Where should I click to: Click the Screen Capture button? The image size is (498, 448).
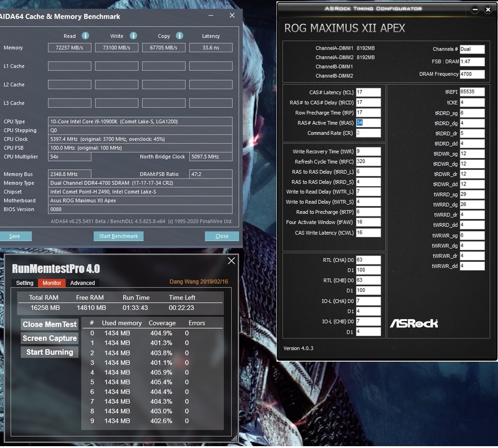click(50, 338)
